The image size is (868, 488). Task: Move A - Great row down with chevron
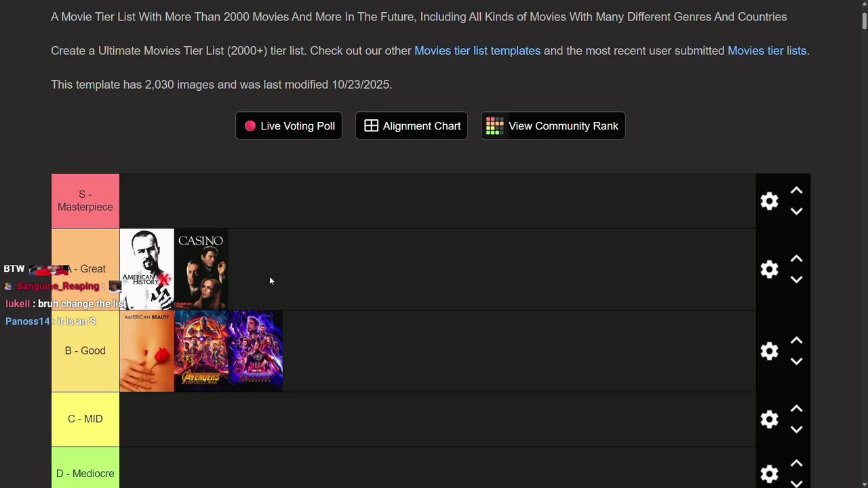tap(797, 280)
